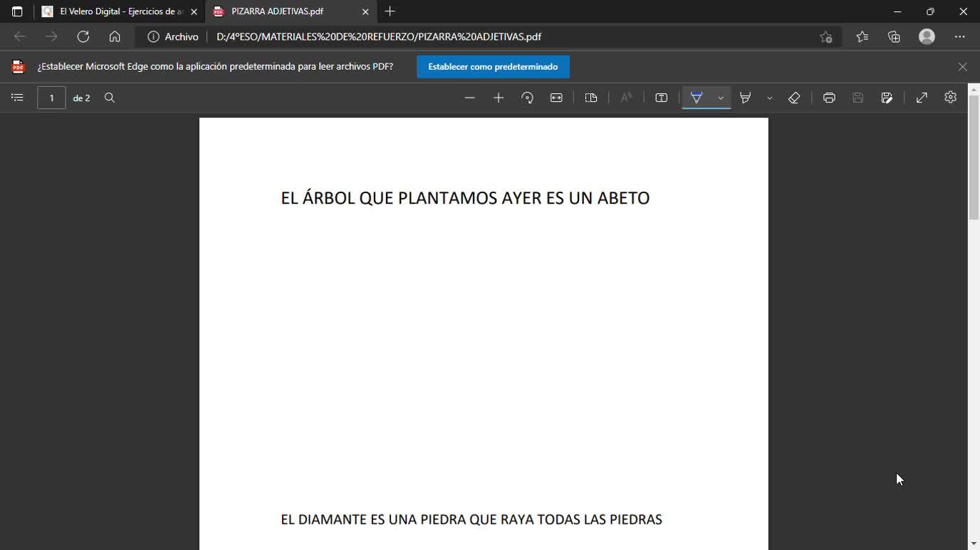The width and height of the screenshot is (980, 550).
Task: Expand the Draw pen options dropdown
Action: pyautogui.click(x=721, y=98)
